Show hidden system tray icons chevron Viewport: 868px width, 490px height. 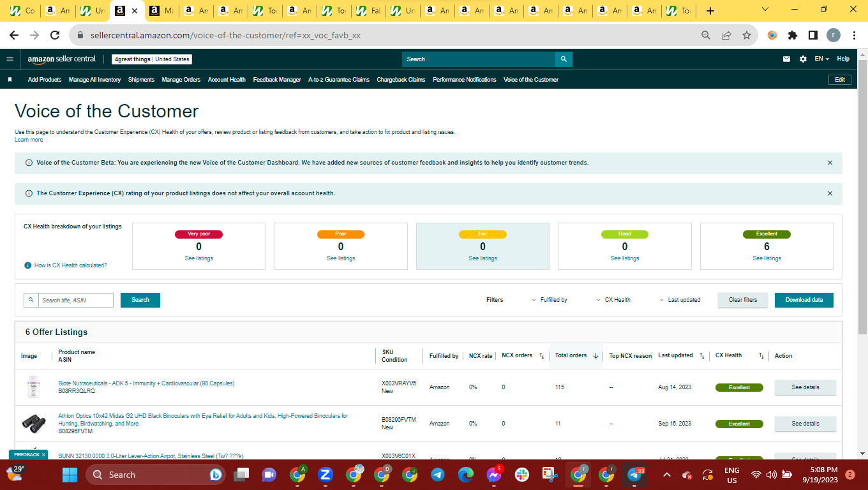click(x=666, y=475)
